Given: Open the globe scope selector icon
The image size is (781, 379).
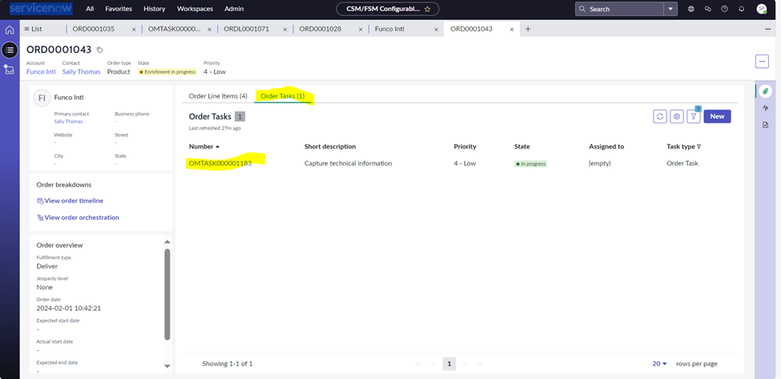Looking at the screenshot, I should [x=691, y=9].
